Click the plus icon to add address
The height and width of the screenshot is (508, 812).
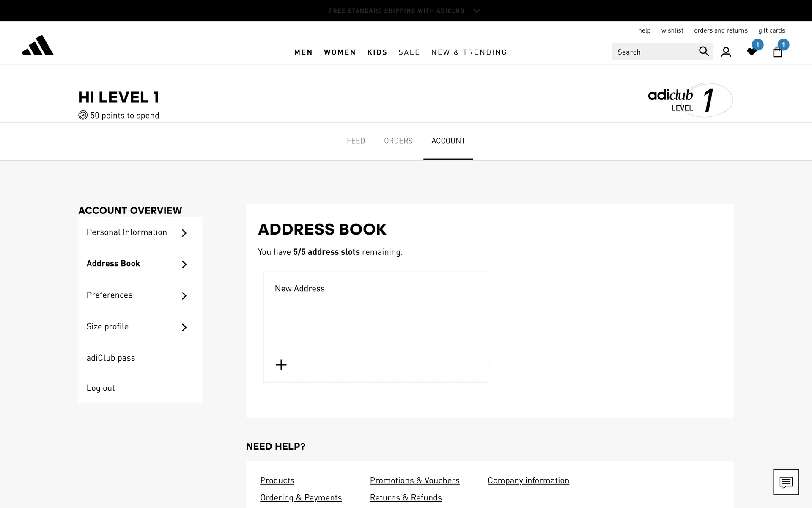pos(281,365)
